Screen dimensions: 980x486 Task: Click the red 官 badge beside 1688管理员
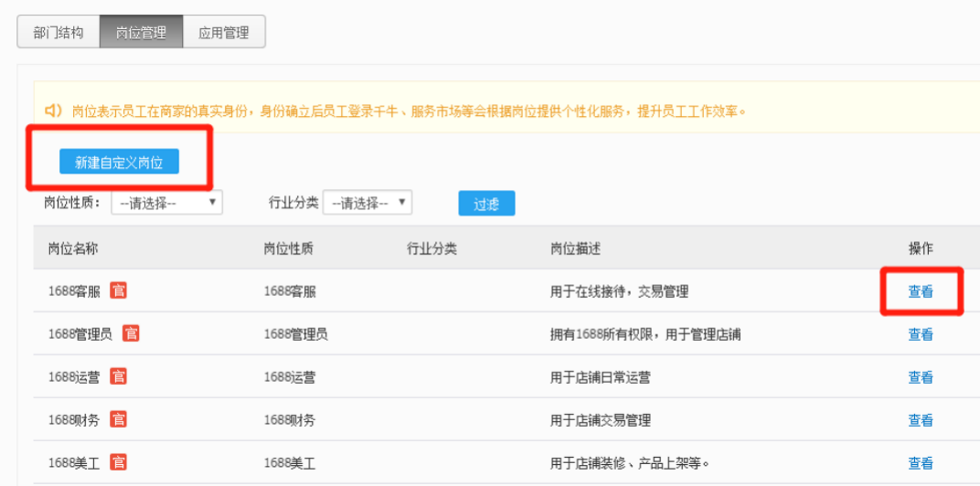click(x=131, y=333)
